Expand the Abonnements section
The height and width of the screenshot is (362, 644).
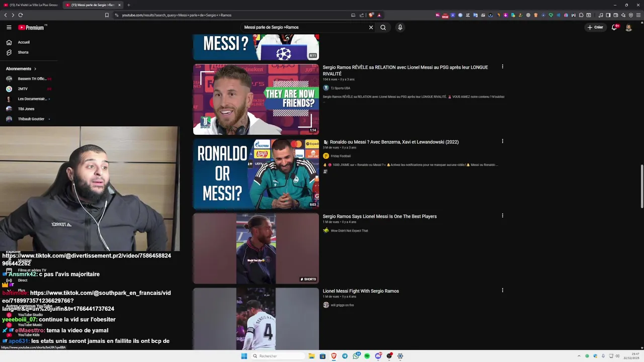pyautogui.click(x=21, y=68)
